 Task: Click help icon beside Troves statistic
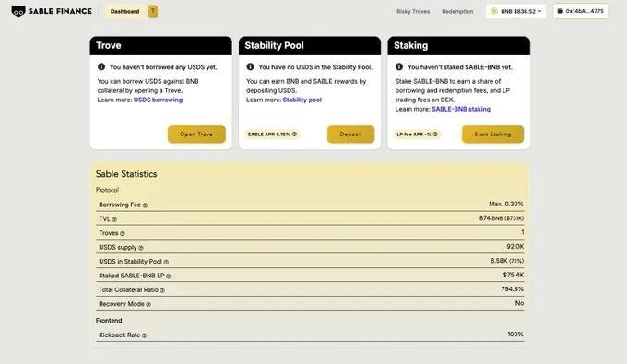pos(123,233)
